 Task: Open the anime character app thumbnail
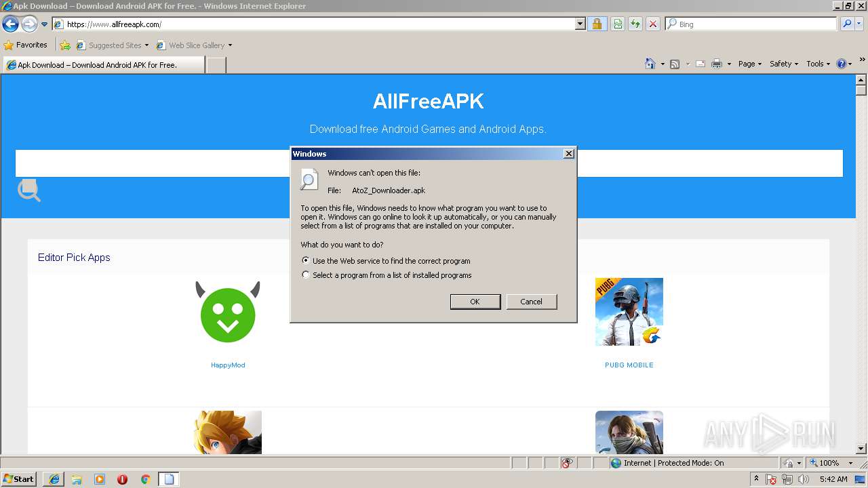pyautogui.click(x=228, y=432)
